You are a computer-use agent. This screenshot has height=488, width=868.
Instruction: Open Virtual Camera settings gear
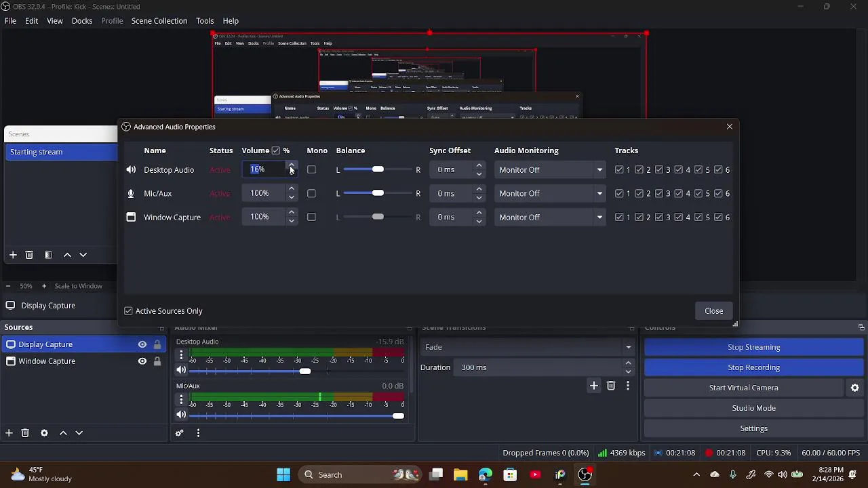(x=855, y=388)
